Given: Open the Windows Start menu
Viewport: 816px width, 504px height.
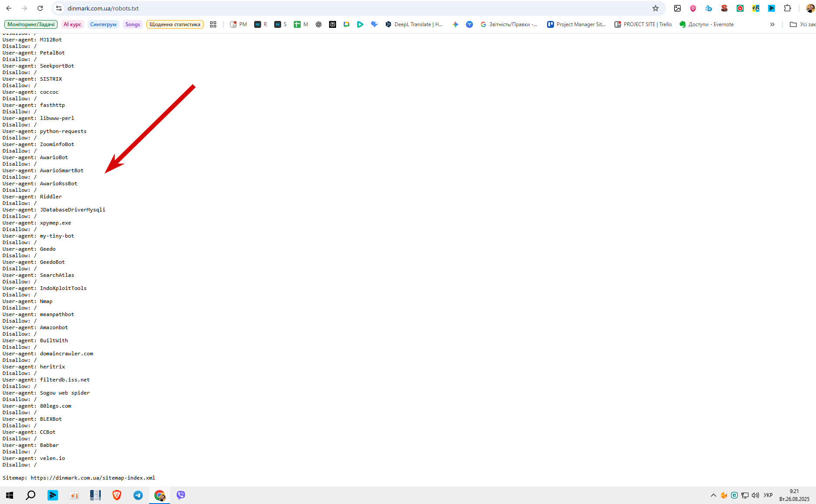Looking at the screenshot, I should coord(10,495).
